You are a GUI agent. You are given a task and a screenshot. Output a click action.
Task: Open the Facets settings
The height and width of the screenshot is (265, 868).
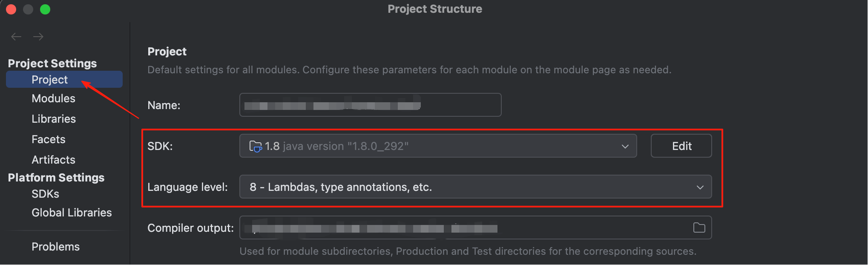pos(49,139)
